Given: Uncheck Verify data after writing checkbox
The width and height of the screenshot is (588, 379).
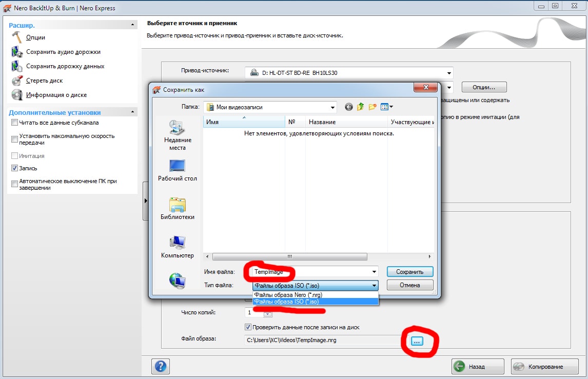Looking at the screenshot, I should pyautogui.click(x=248, y=327).
